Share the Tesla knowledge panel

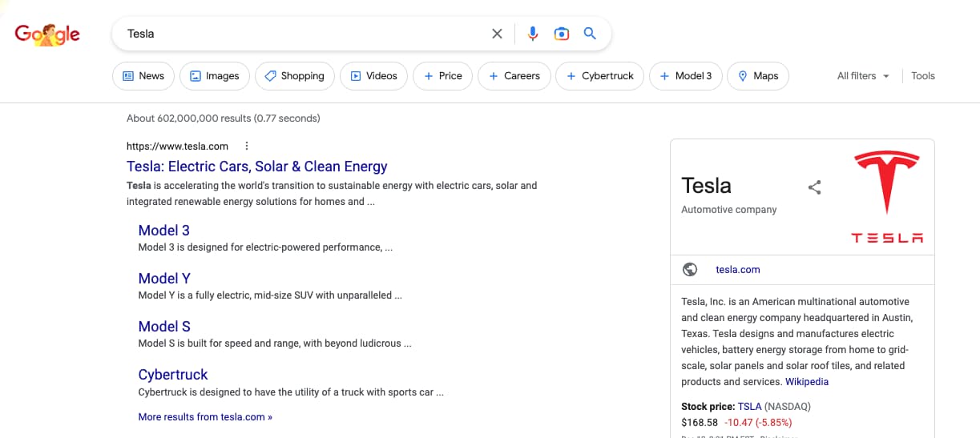coord(815,187)
